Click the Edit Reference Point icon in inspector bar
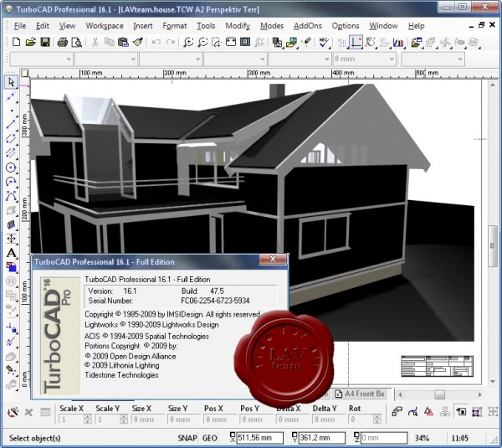502x448 pixels. pos(413,411)
